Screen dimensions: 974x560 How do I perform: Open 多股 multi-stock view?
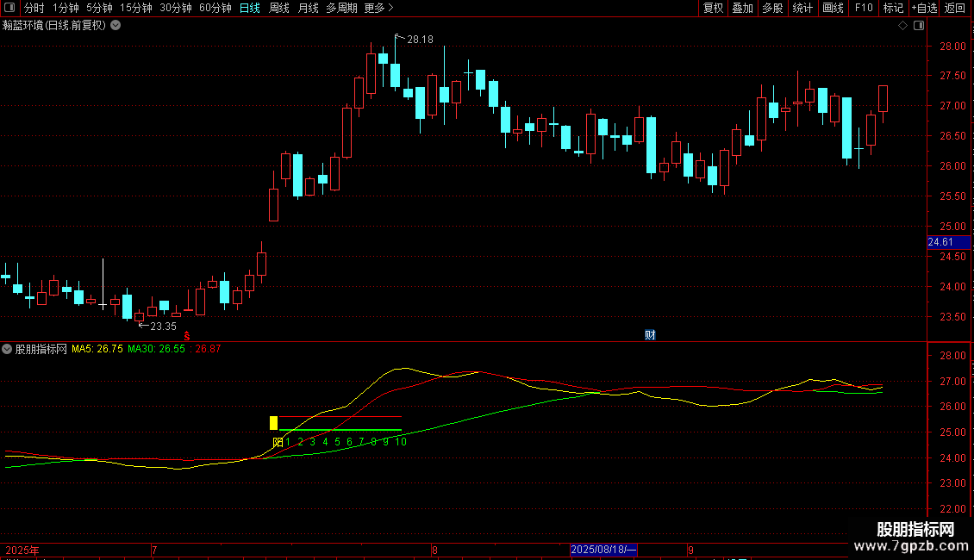click(773, 8)
